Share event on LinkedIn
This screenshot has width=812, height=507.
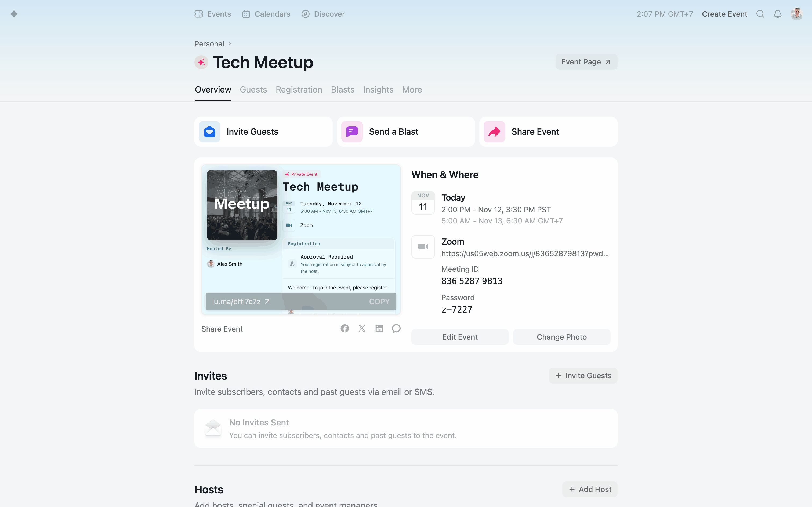(379, 328)
